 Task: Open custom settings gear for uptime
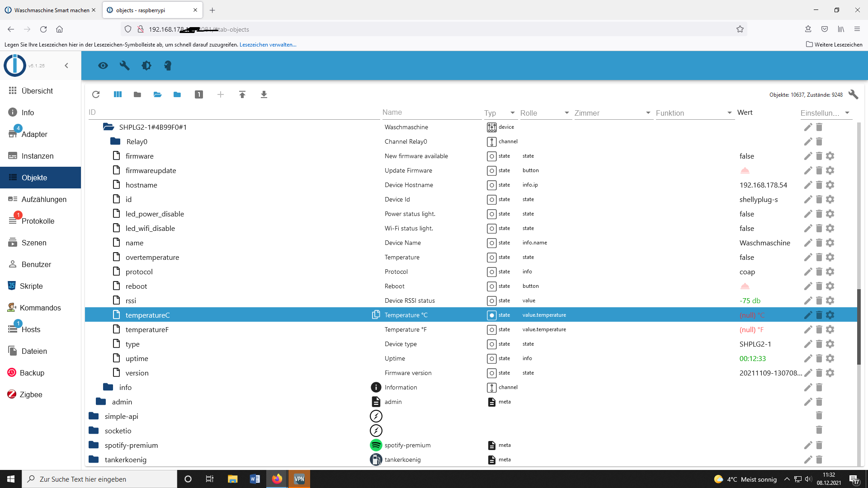pos(830,358)
